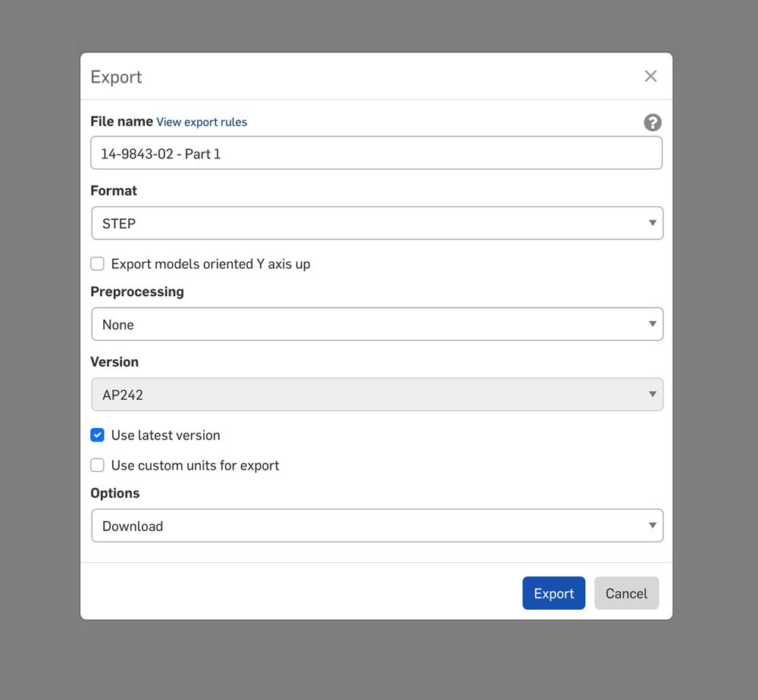Click the "None" value in Preprocessing
The height and width of the screenshot is (700, 758).
point(118,324)
